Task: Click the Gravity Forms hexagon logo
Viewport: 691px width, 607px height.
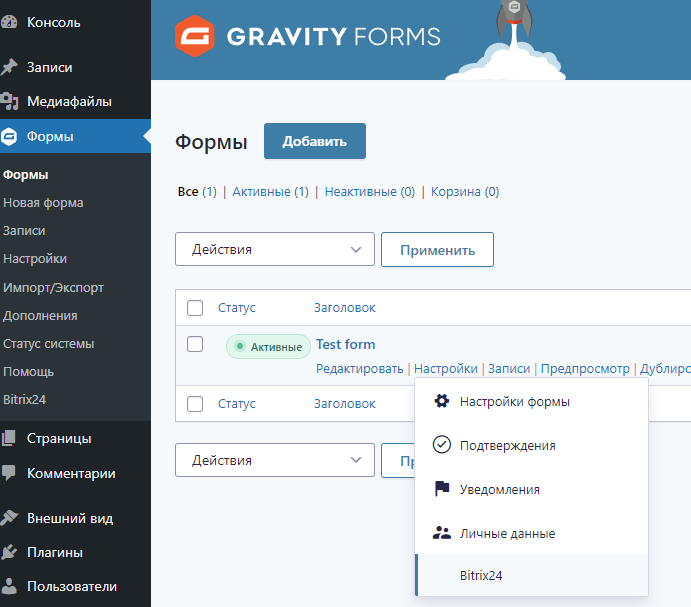Action: pos(194,36)
